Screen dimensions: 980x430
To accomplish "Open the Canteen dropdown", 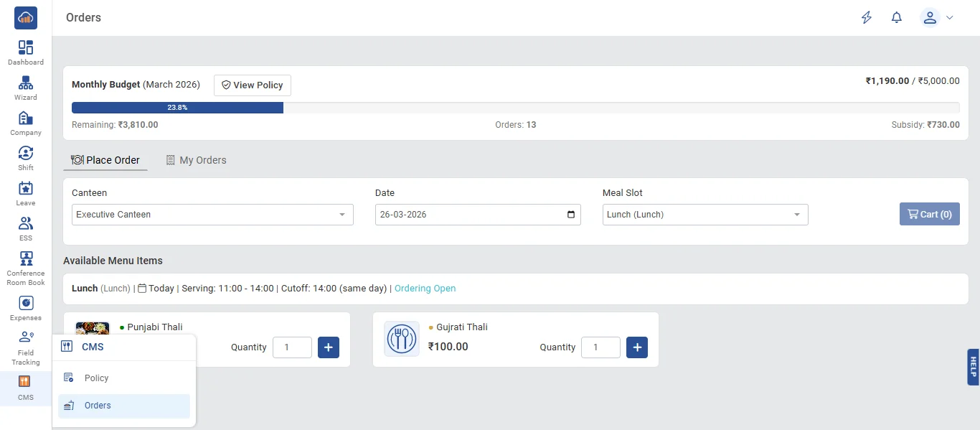I will coord(212,215).
